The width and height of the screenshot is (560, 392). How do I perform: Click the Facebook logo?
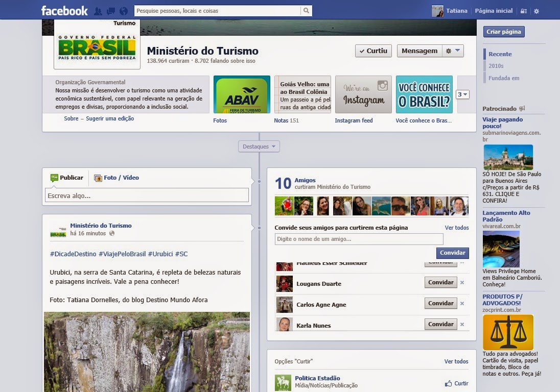(64, 11)
